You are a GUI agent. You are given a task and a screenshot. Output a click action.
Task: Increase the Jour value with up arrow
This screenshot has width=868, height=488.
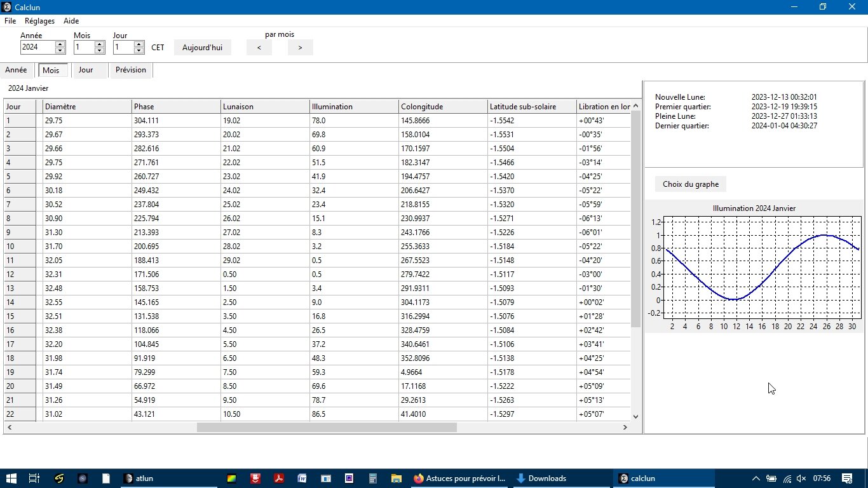point(139,44)
